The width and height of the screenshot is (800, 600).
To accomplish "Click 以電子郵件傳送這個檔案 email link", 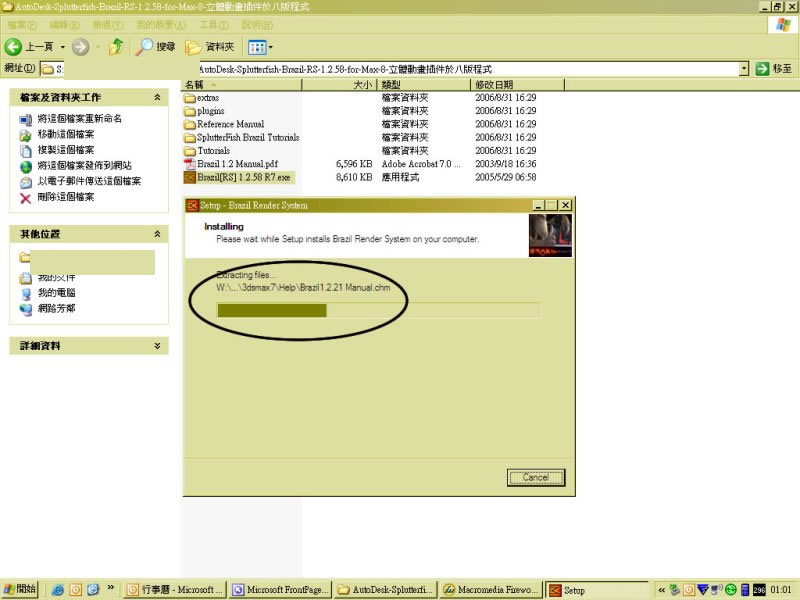I will pyautogui.click(x=89, y=181).
